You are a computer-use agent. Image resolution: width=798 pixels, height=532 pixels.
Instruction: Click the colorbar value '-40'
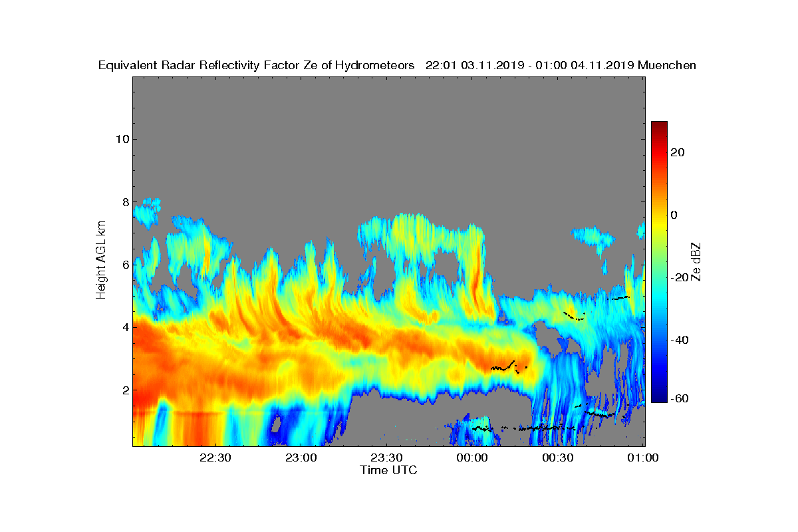[678, 340]
